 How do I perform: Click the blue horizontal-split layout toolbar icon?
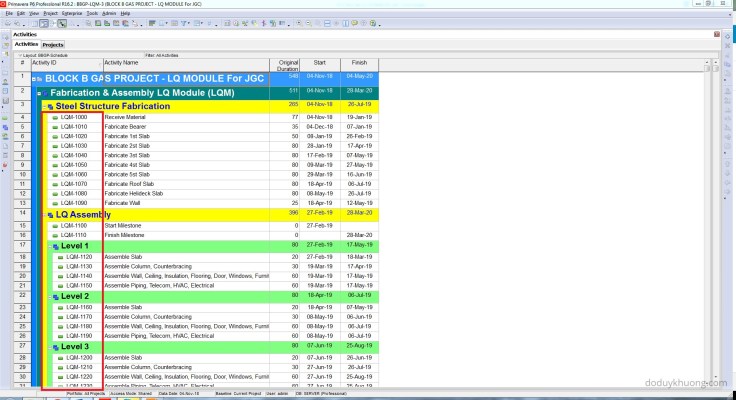(327, 23)
